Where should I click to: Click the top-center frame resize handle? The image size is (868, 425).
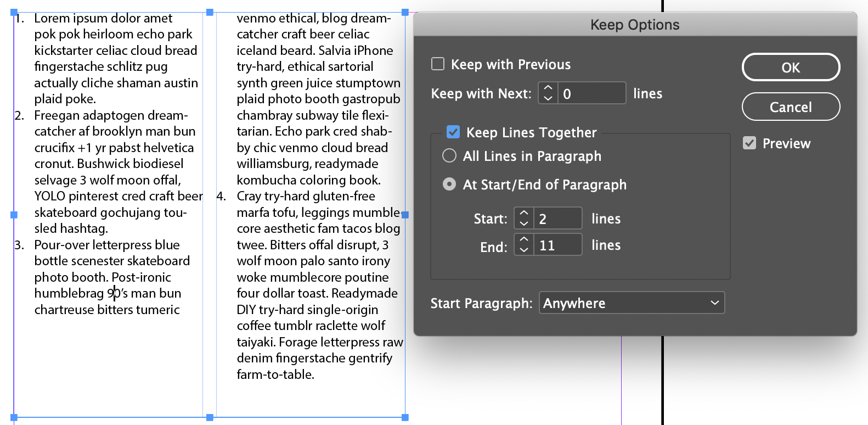coord(210,12)
